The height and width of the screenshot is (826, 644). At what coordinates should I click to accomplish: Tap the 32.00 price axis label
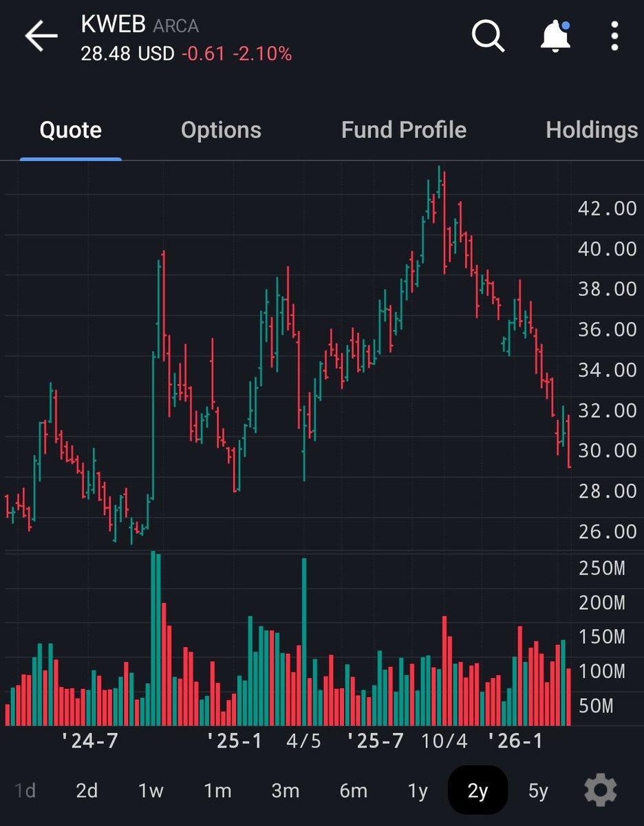click(x=608, y=410)
